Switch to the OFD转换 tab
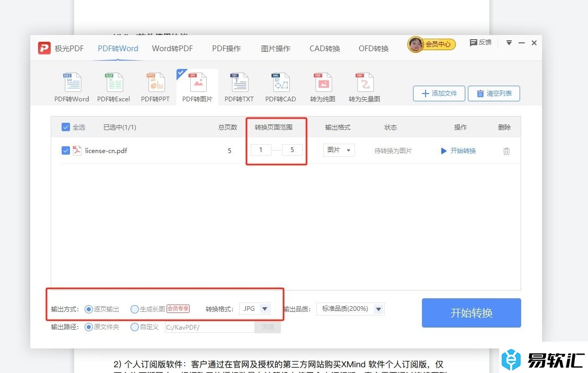The width and height of the screenshot is (588, 373). (373, 49)
